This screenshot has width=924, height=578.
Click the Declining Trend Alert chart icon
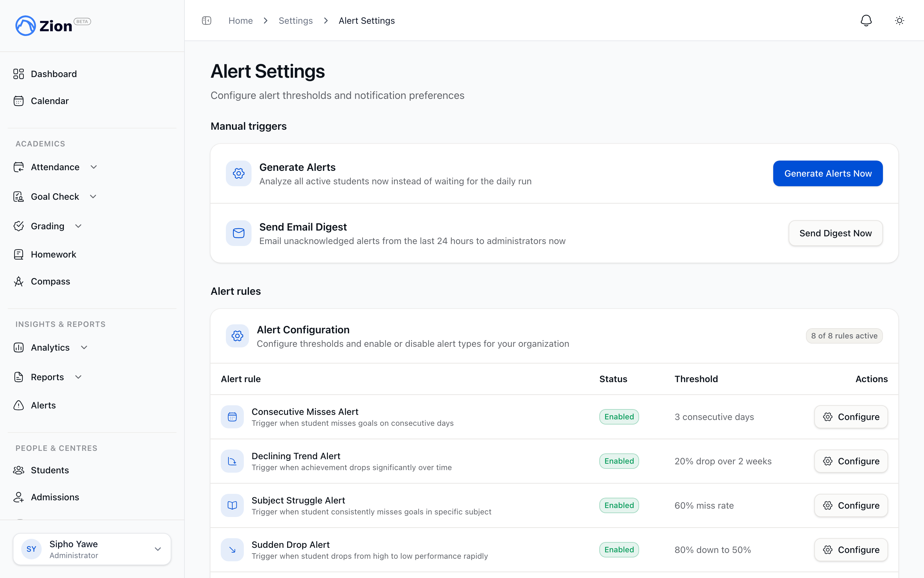[232, 461]
